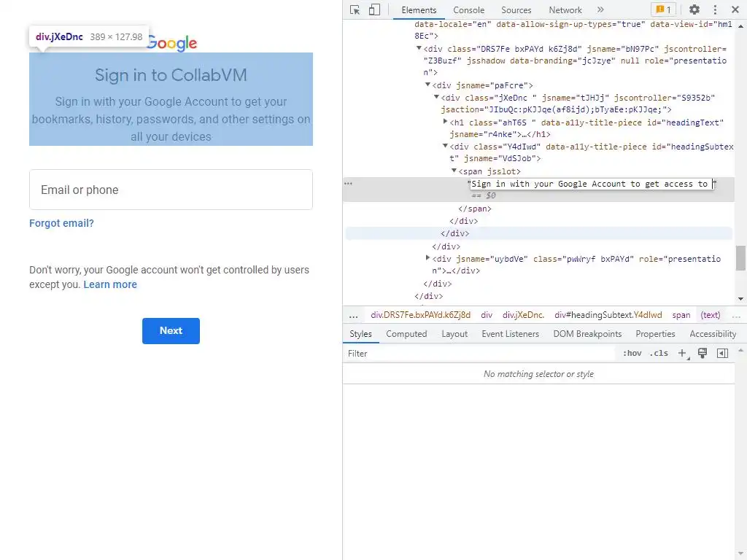
Task: Open the Network tab
Action: coord(565,10)
